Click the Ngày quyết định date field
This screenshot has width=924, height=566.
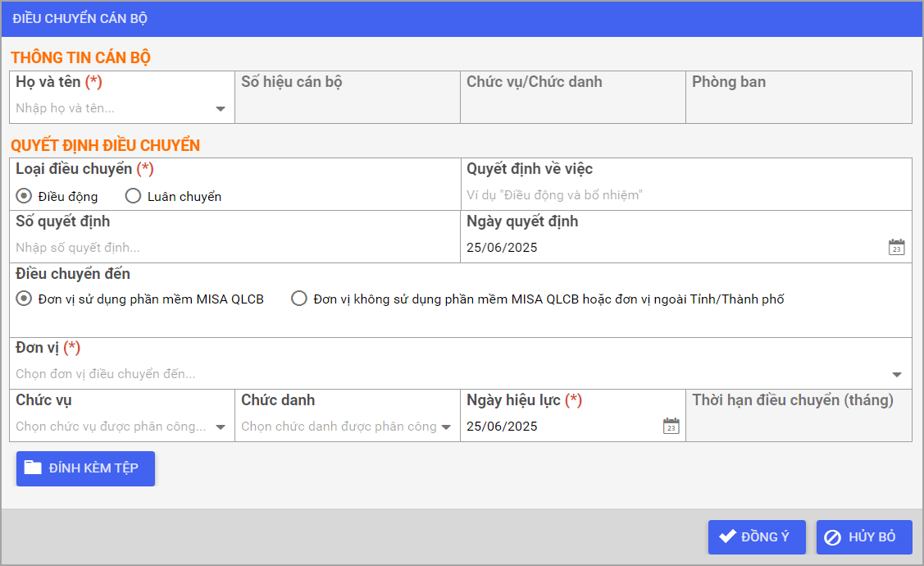click(x=672, y=247)
